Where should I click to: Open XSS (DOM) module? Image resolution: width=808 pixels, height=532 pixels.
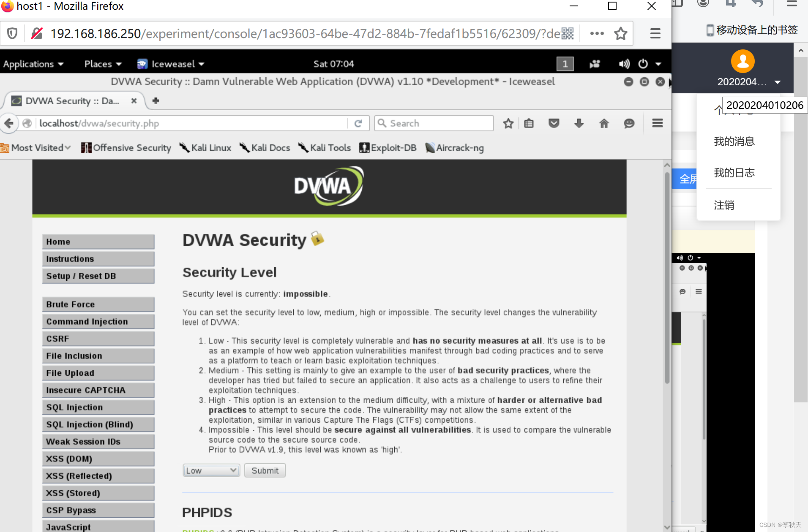(98, 459)
